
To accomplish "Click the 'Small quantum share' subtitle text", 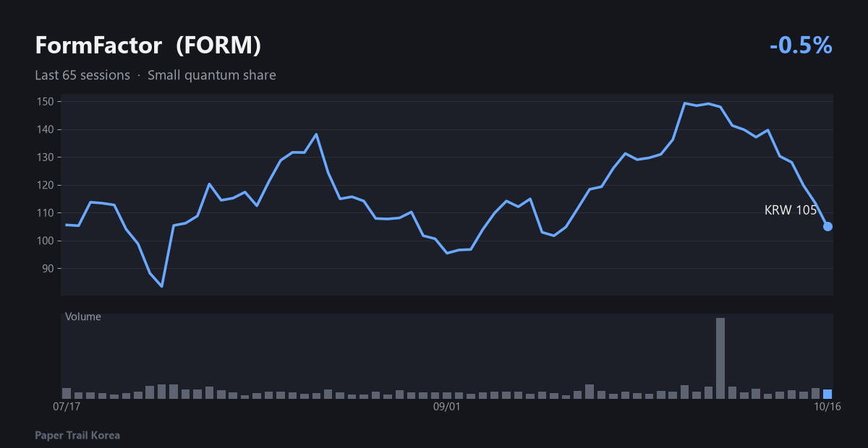I will (212, 75).
